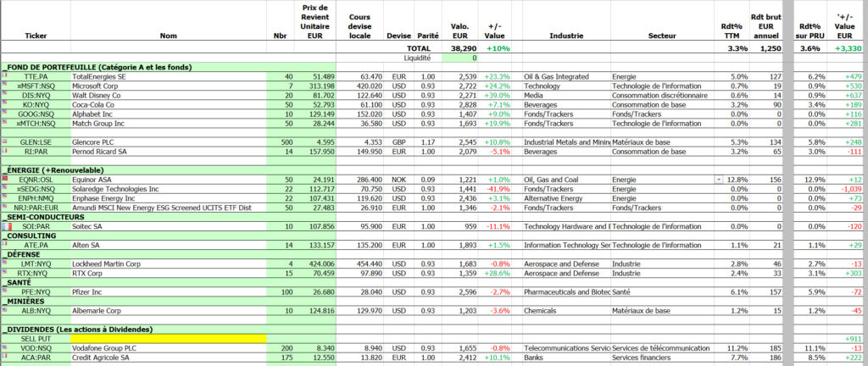
Task: Click the VOD:NSQ ticker cell
Action: point(36,348)
